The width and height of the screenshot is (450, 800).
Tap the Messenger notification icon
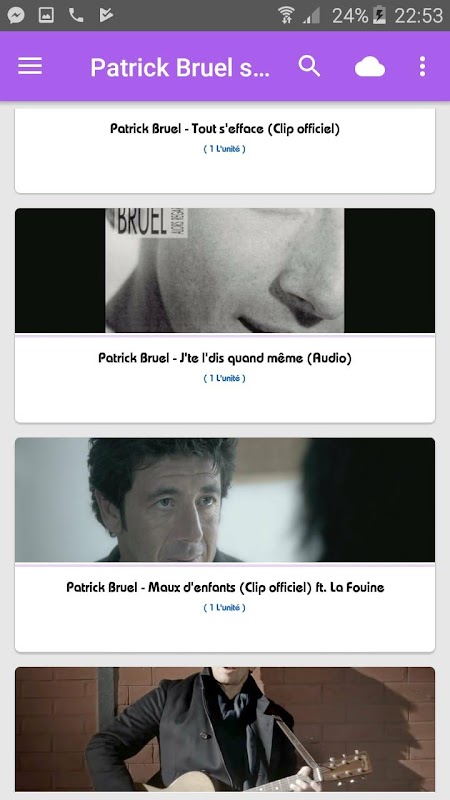coord(16,15)
